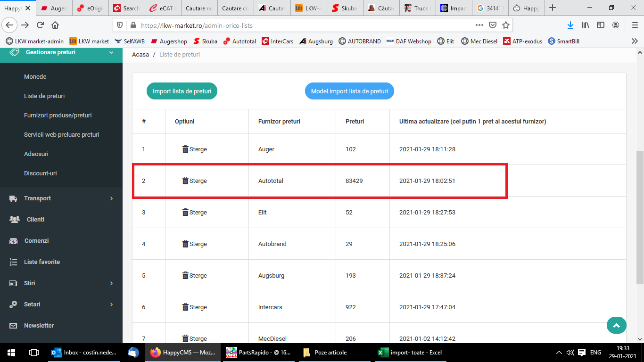Open Discount-uri sidebar item
The image size is (644, 362).
[x=41, y=173]
